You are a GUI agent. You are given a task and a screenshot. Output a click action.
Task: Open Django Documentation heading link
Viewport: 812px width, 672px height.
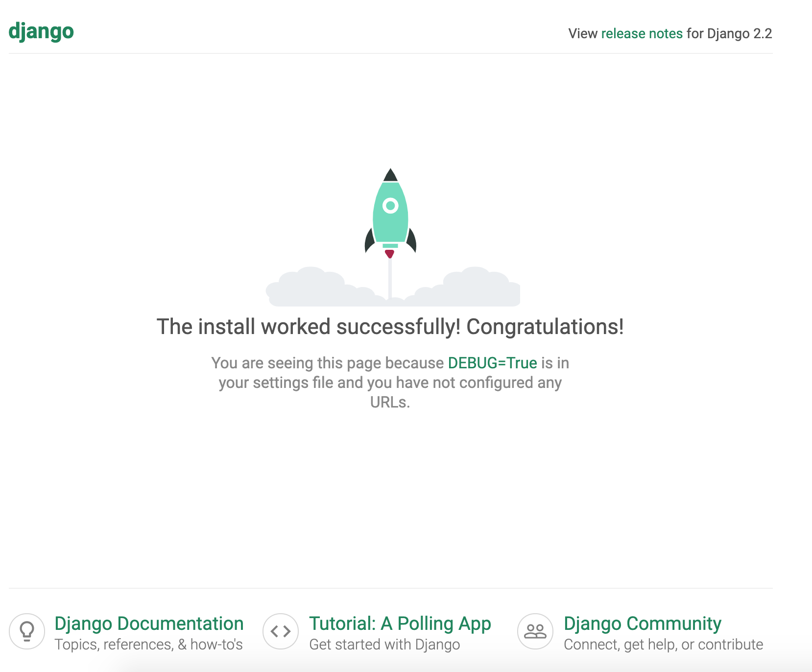pos(149,624)
